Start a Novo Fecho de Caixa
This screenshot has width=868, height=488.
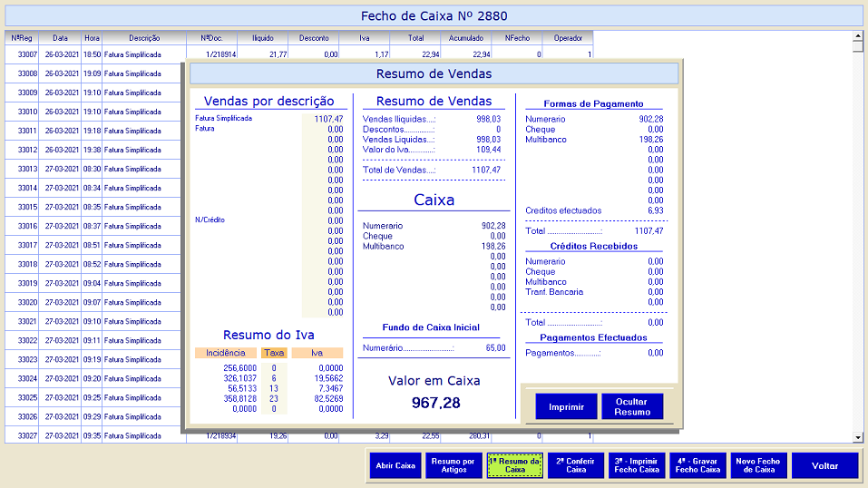(x=757, y=465)
